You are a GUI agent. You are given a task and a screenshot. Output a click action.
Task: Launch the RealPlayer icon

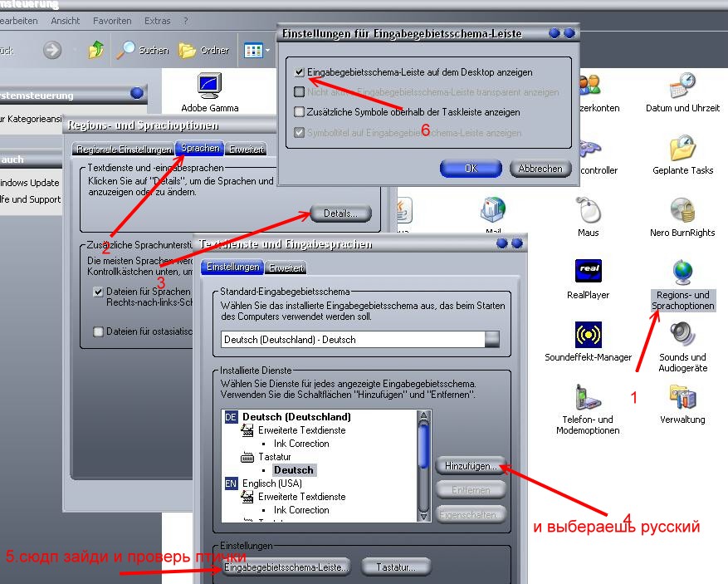(x=588, y=272)
